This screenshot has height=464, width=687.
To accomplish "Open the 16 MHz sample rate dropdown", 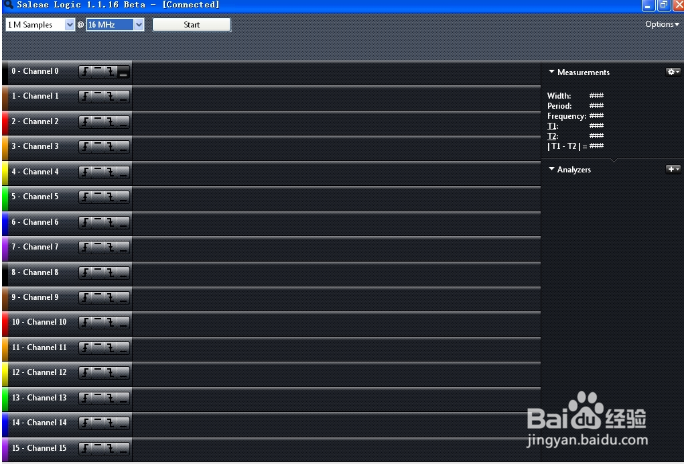I will [x=138, y=25].
